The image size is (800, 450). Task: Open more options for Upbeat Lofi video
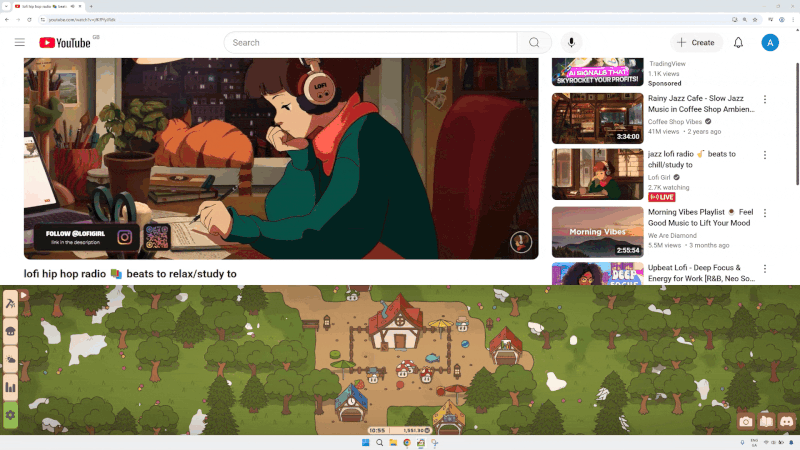pos(764,268)
